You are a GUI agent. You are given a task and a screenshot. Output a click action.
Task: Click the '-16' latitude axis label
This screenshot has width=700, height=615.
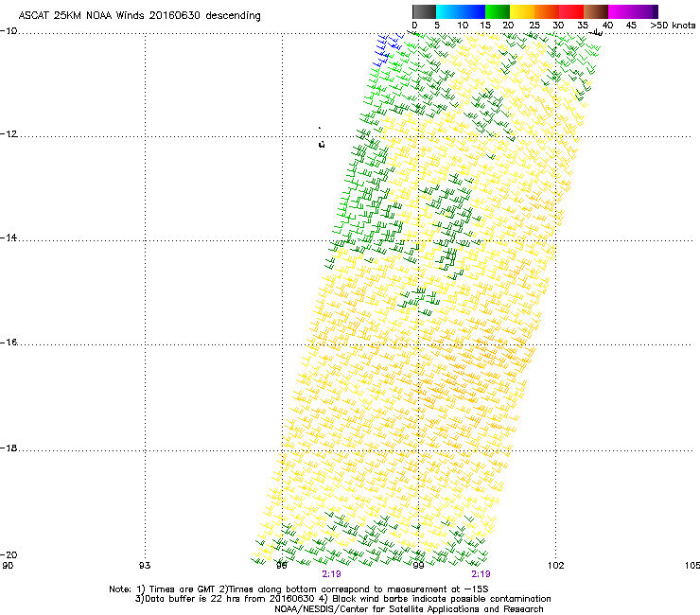point(9,343)
